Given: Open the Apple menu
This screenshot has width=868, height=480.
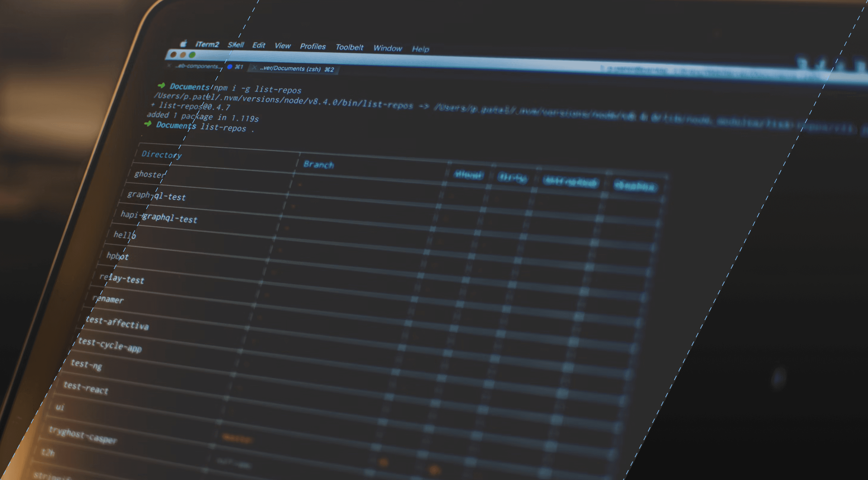Looking at the screenshot, I should tap(184, 43).
